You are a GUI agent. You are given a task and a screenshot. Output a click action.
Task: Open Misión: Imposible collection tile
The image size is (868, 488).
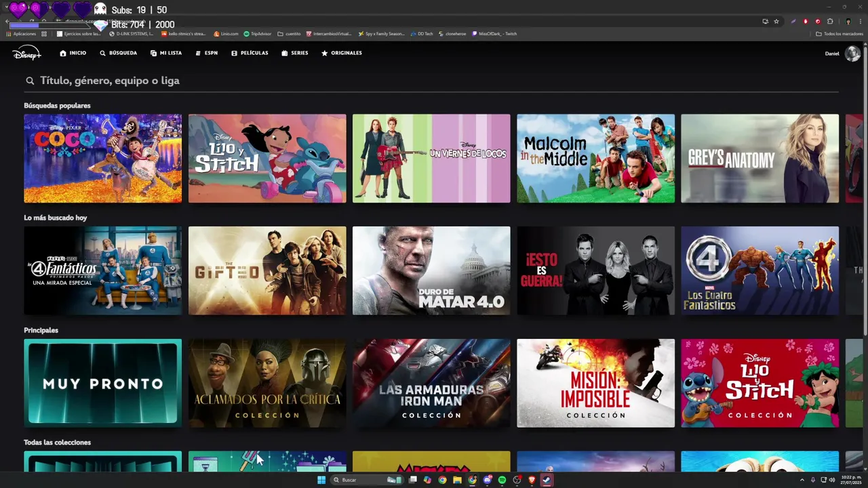[x=595, y=383]
